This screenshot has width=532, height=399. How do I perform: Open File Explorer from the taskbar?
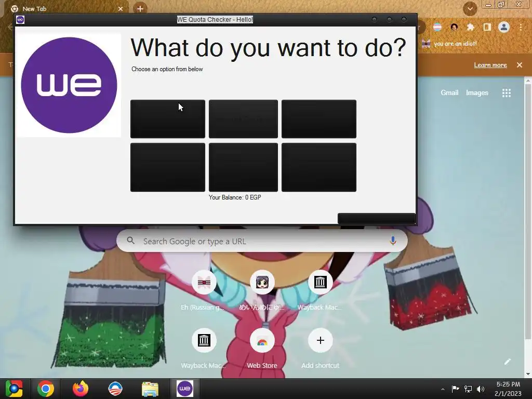point(150,389)
